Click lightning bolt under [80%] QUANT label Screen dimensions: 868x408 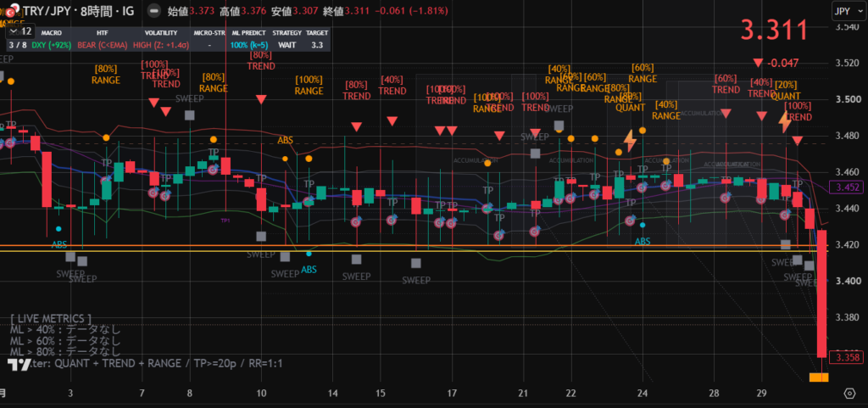[630, 141]
